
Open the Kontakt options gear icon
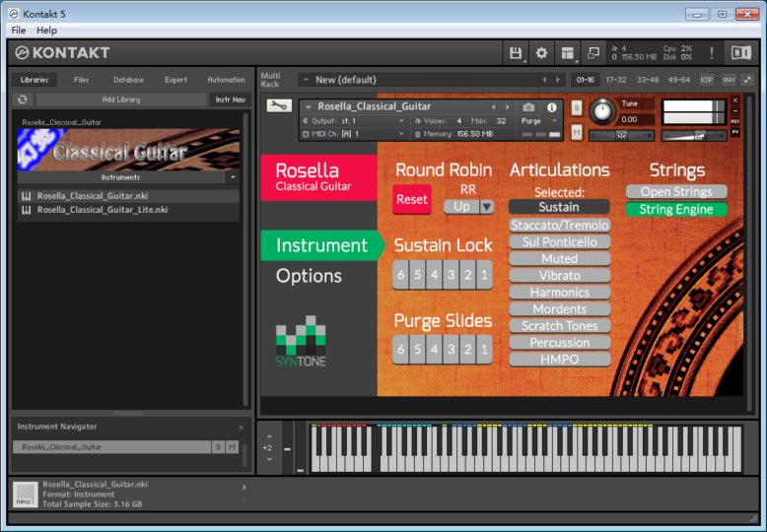point(541,53)
